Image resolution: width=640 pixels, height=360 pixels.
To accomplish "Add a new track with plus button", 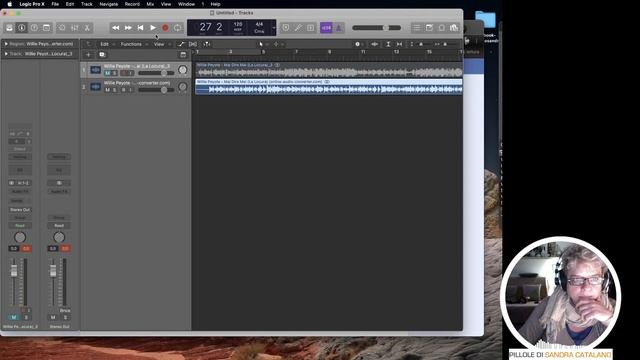I will 88,54.
